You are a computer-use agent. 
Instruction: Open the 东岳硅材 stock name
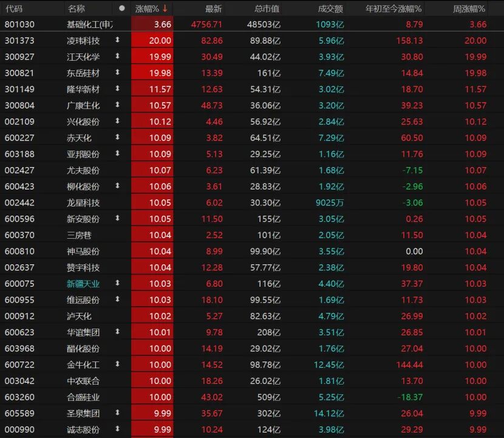click(83, 73)
